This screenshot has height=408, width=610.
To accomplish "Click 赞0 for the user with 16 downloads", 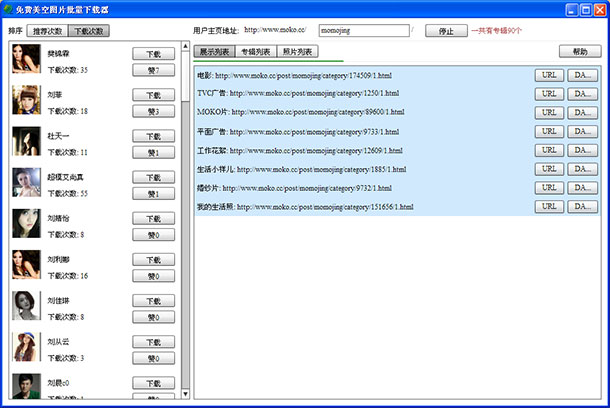I will point(153,277).
